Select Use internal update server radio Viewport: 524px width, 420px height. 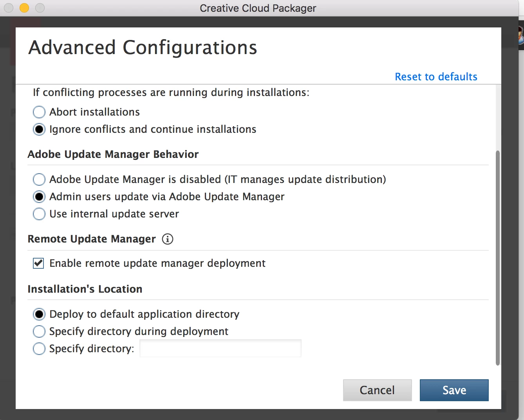point(39,214)
